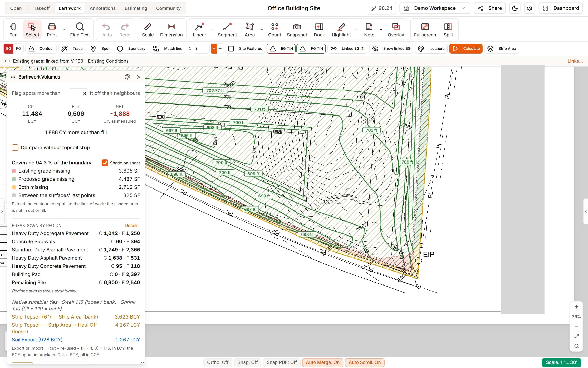Image resolution: width=588 pixels, height=368 pixels.
Task: Check Compare without topsoil strip
Action: click(15, 147)
